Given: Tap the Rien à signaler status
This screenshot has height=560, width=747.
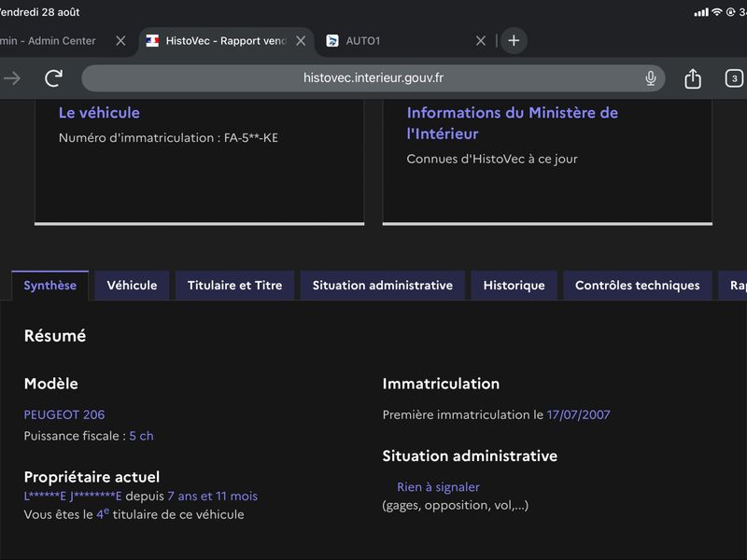Looking at the screenshot, I should click(x=438, y=487).
